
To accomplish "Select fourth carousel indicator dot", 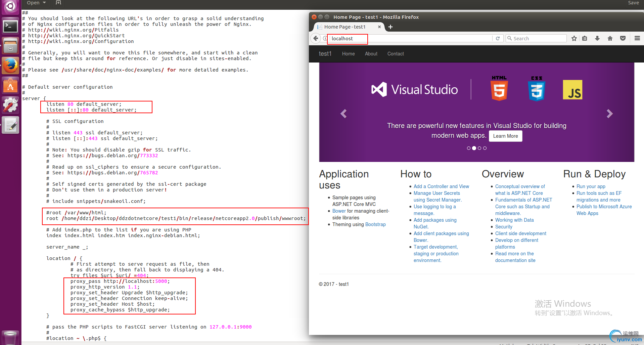I will 485,148.
